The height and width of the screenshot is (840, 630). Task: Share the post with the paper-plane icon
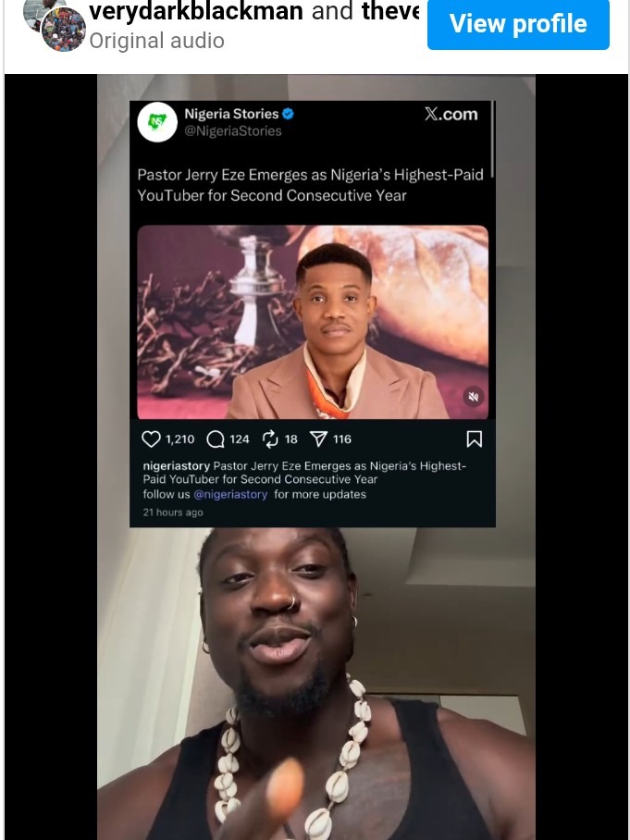coord(318,439)
